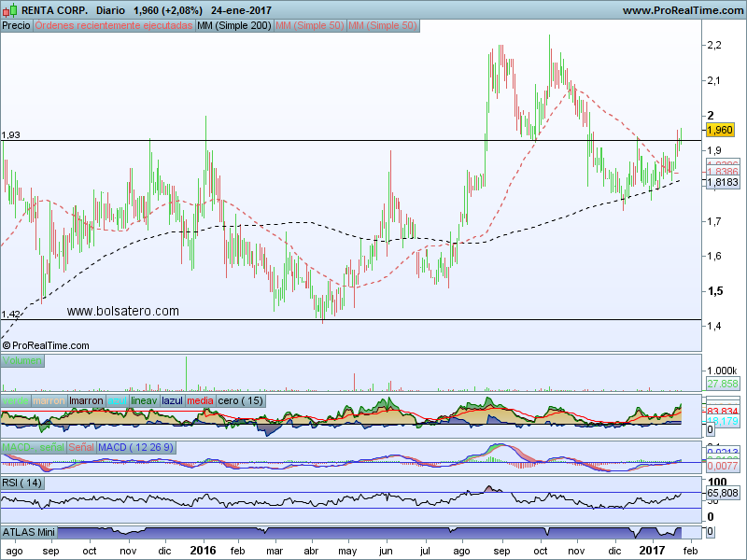The image size is (747, 560).
Task: Click the cero ( 15) indicator label
Action: tap(241, 401)
